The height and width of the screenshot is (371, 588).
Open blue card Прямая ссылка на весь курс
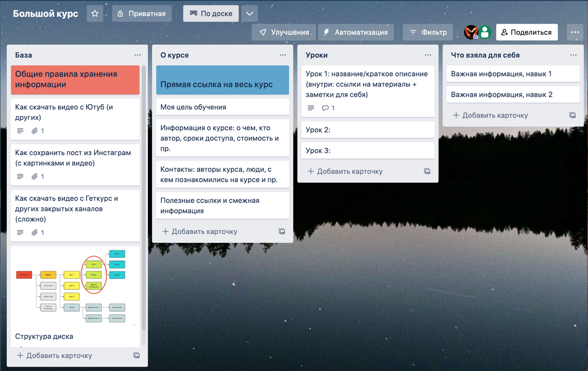click(x=222, y=80)
